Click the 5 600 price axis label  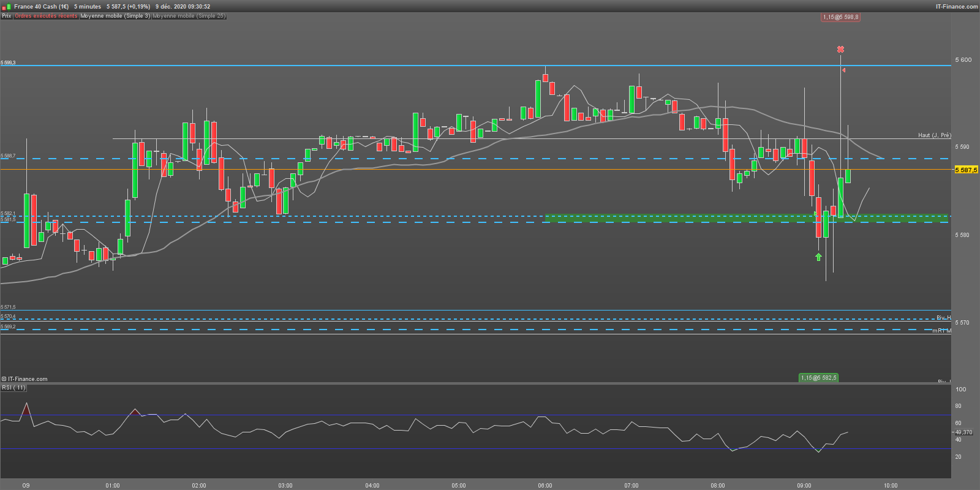tap(963, 60)
